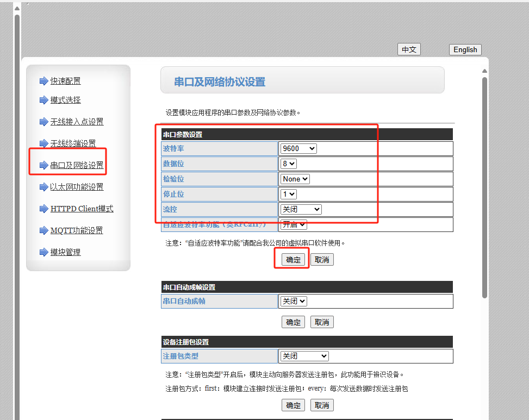Expand the 数据位 data bits dropdown

289,164
